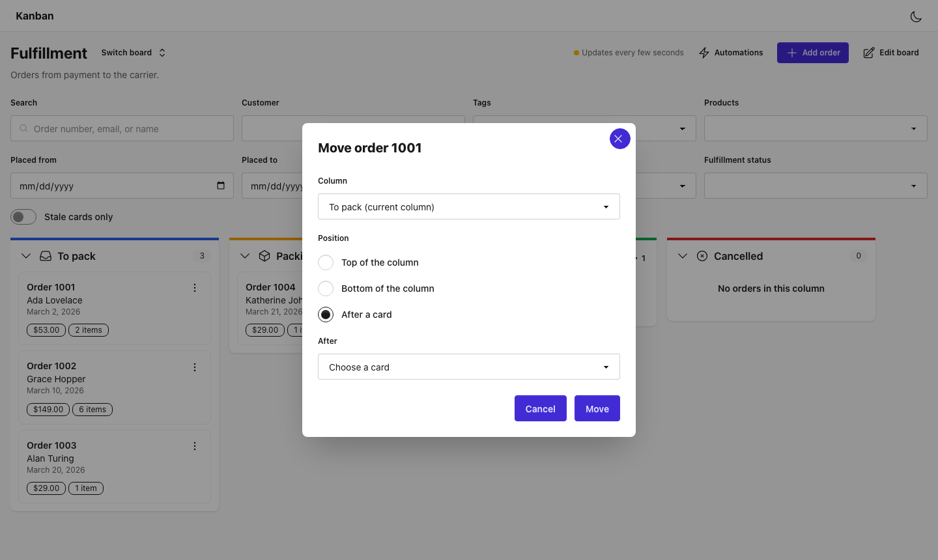Image resolution: width=938 pixels, height=560 pixels.
Task: Click the Cancelled column x-circle icon
Action: point(702,256)
